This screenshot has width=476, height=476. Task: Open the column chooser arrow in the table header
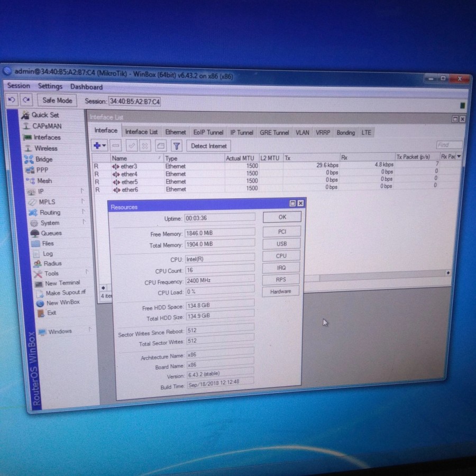click(459, 157)
